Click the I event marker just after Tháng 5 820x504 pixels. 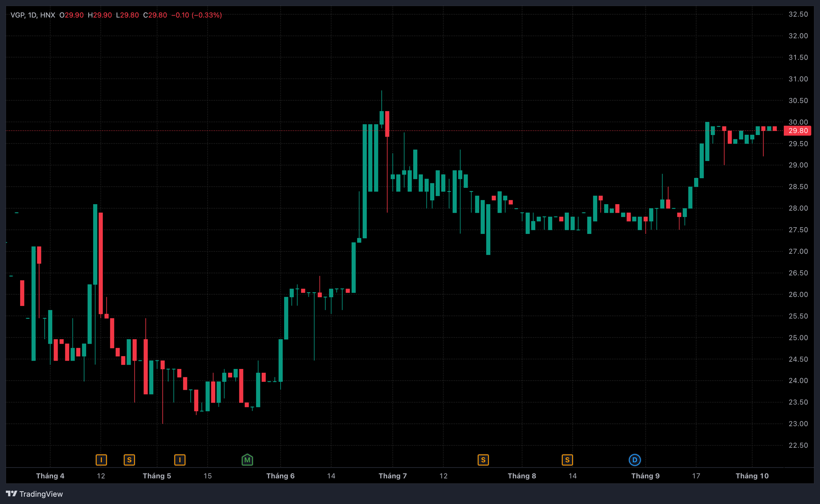click(180, 460)
